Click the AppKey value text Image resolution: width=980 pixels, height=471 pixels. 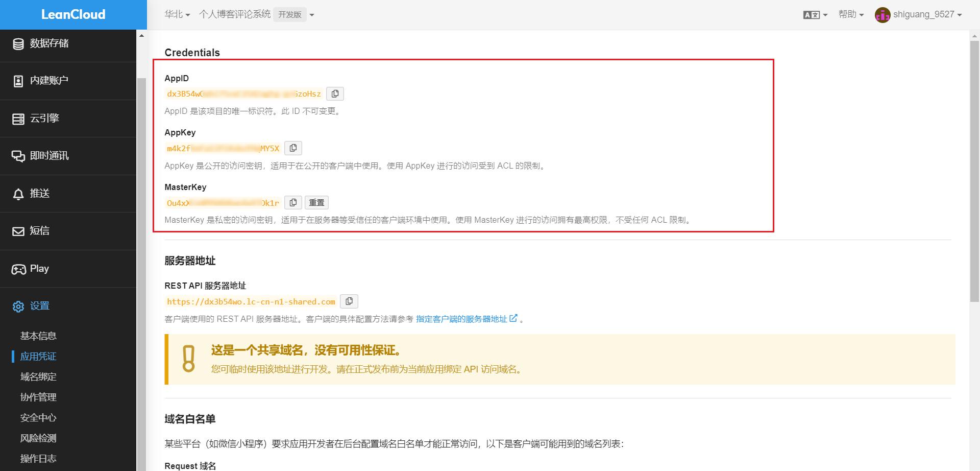coord(223,149)
